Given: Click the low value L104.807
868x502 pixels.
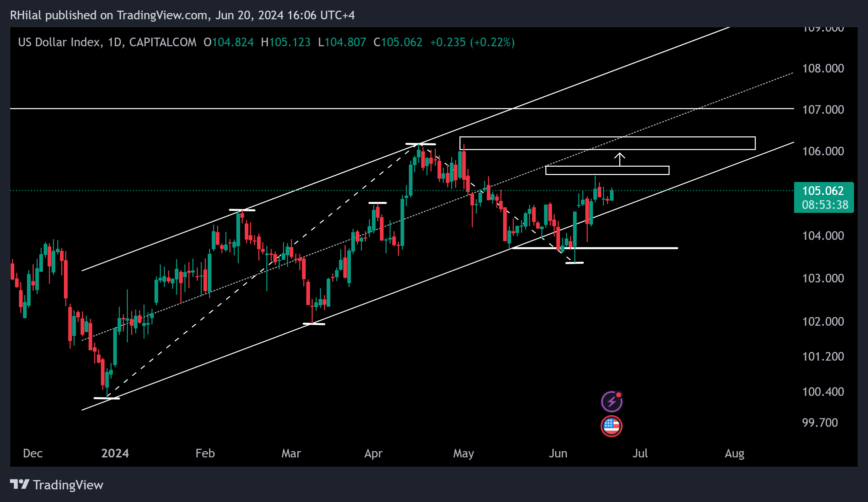Looking at the screenshot, I should tap(342, 42).
